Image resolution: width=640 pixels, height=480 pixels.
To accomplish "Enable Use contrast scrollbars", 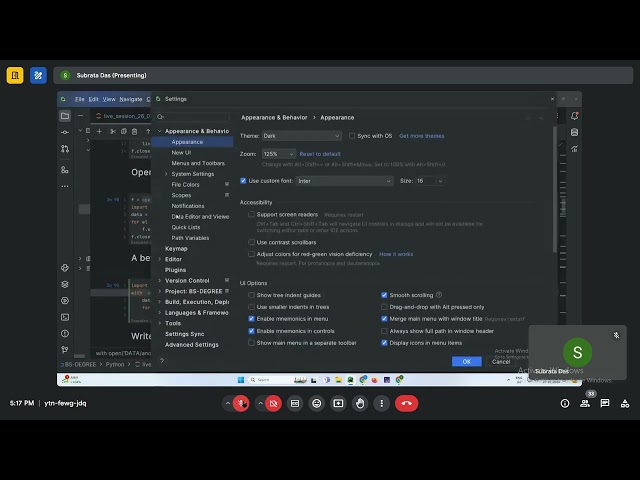I will (x=251, y=242).
